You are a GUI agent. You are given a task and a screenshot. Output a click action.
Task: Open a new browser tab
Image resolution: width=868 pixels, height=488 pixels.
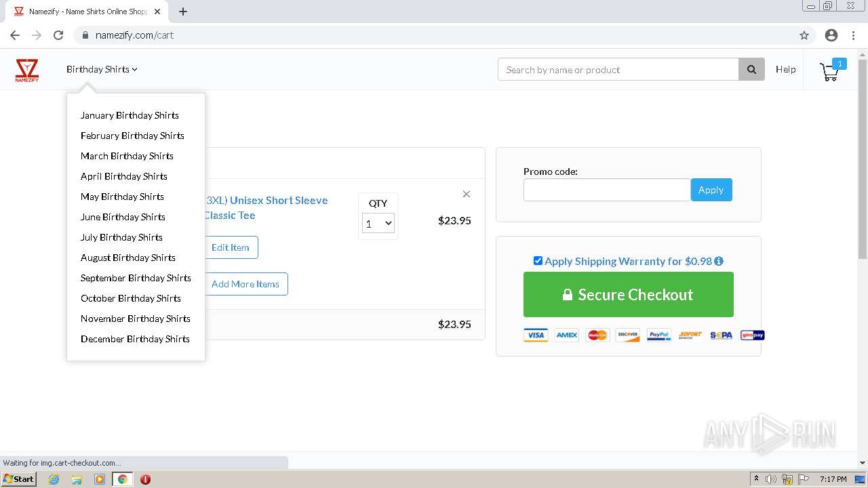click(183, 12)
